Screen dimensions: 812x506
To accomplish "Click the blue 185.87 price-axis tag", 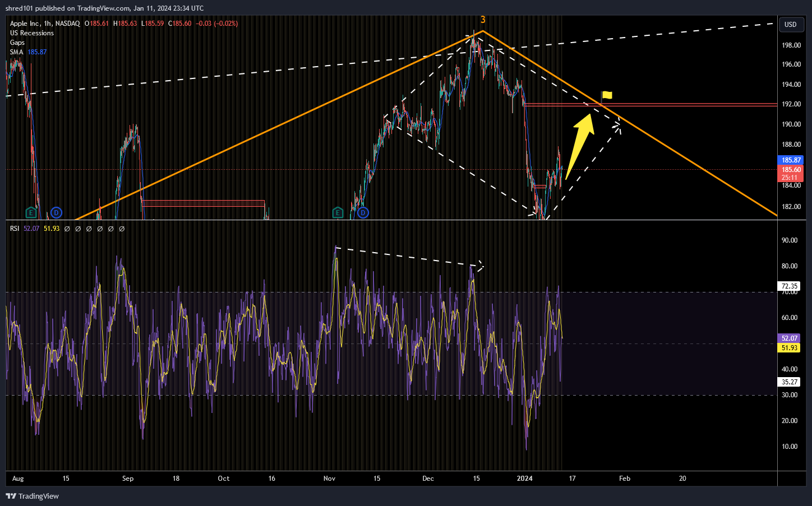I will pyautogui.click(x=791, y=160).
